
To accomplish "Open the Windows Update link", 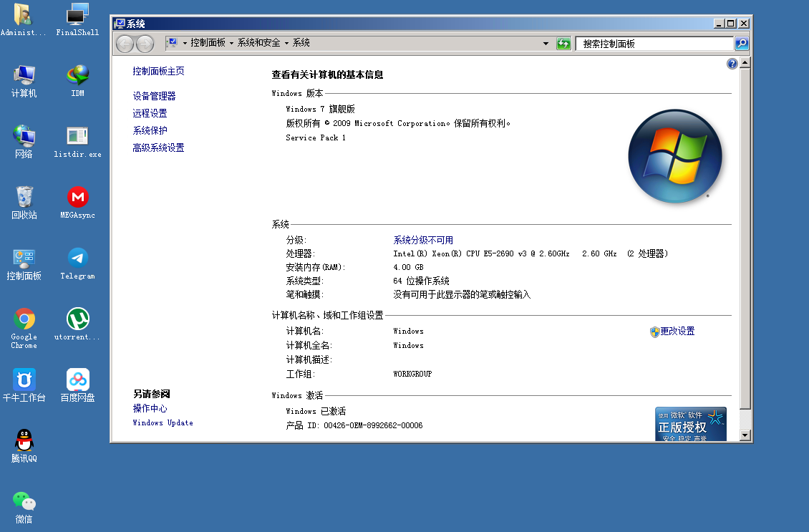I will coord(163,423).
